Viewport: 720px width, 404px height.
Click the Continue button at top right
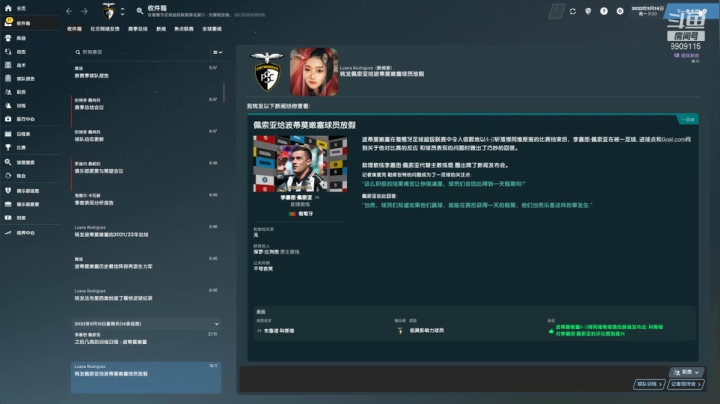coord(691,11)
